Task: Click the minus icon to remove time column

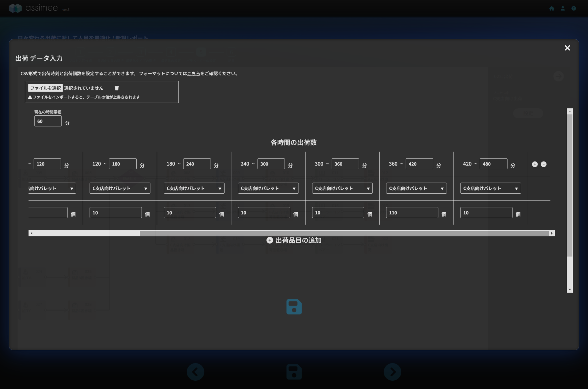Action: click(x=543, y=164)
